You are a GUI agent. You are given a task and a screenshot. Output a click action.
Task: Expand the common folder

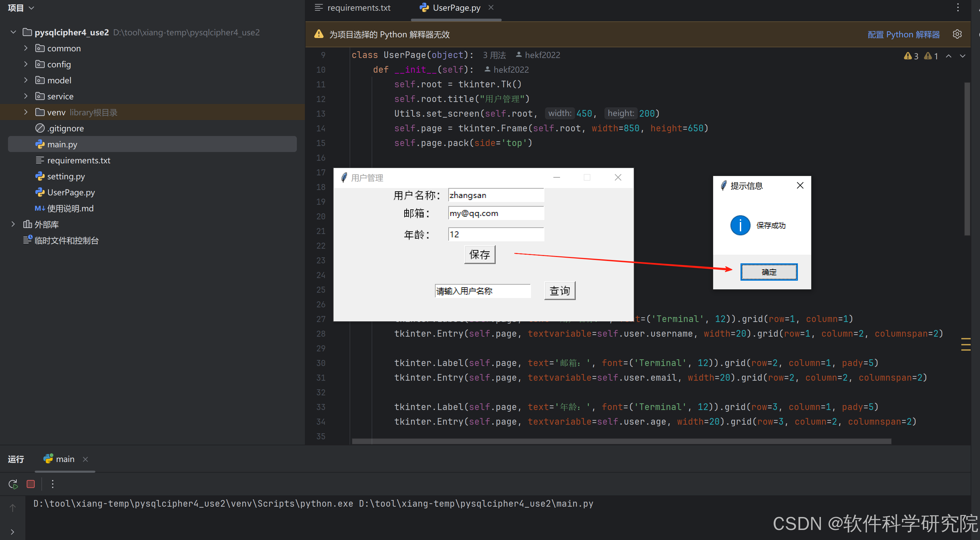25,48
